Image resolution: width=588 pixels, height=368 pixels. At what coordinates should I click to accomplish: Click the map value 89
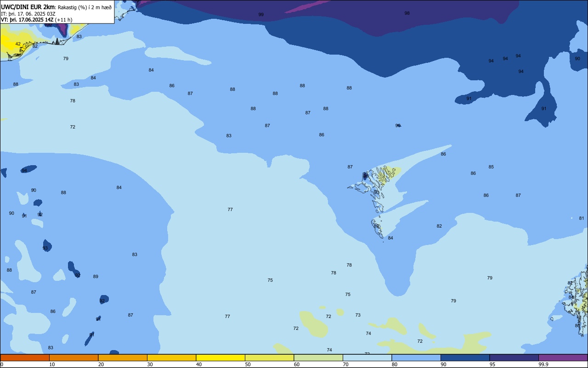(x=96, y=277)
